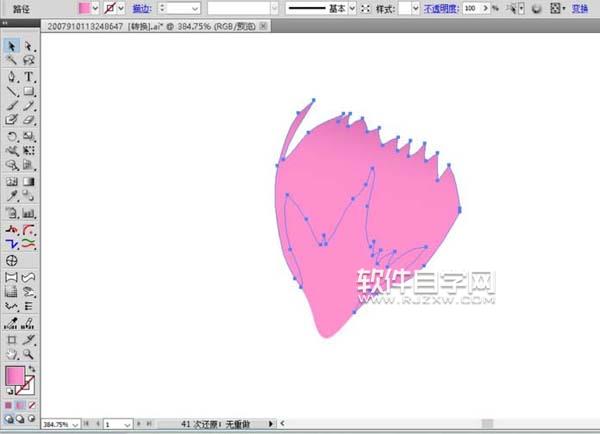Select the Eraser tool
Image resolution: width=600 pixels, height=434 pixels.
(28, 119)
